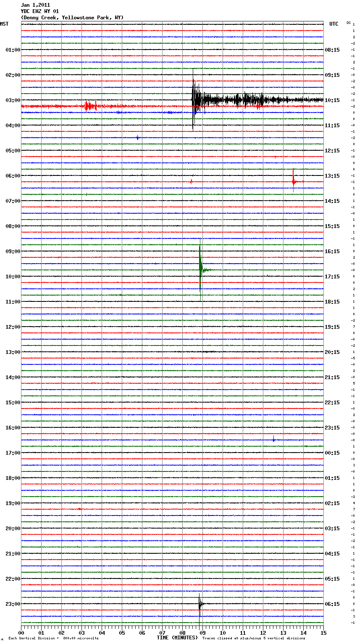Click the 'TIME (MINUTES)' axis title
The image size is (357, 644).
(x=177, y=638)
